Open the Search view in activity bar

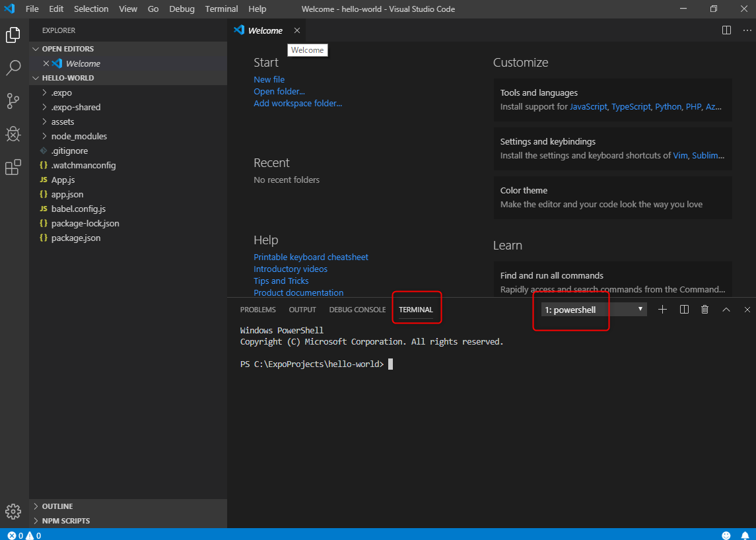coord(13,67)
